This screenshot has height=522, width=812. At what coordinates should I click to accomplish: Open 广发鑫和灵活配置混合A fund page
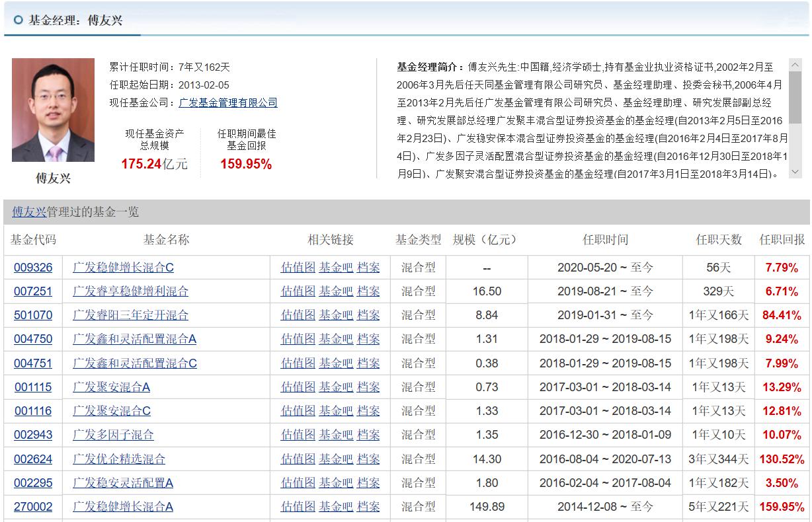click(134, 339)
